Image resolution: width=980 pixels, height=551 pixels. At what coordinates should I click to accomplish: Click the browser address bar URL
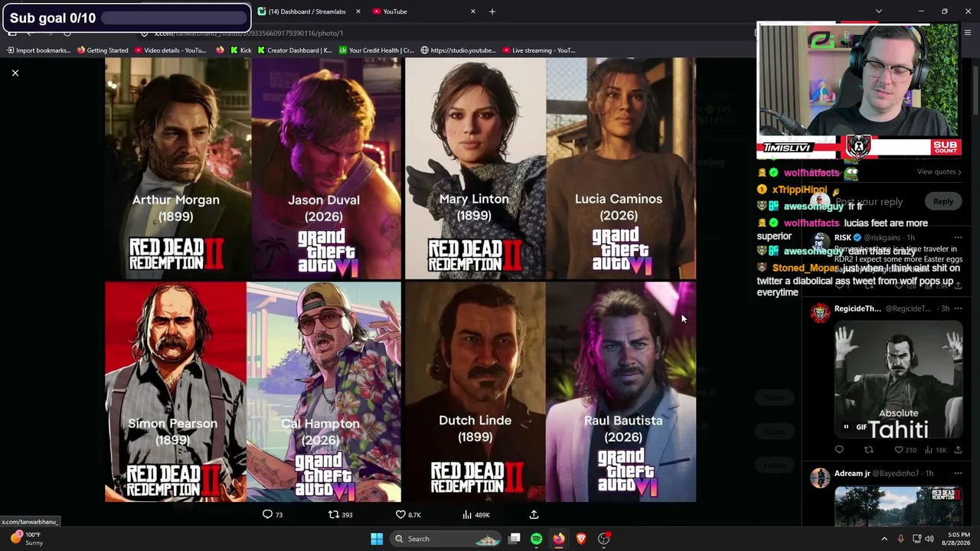[x=249, y=33]
